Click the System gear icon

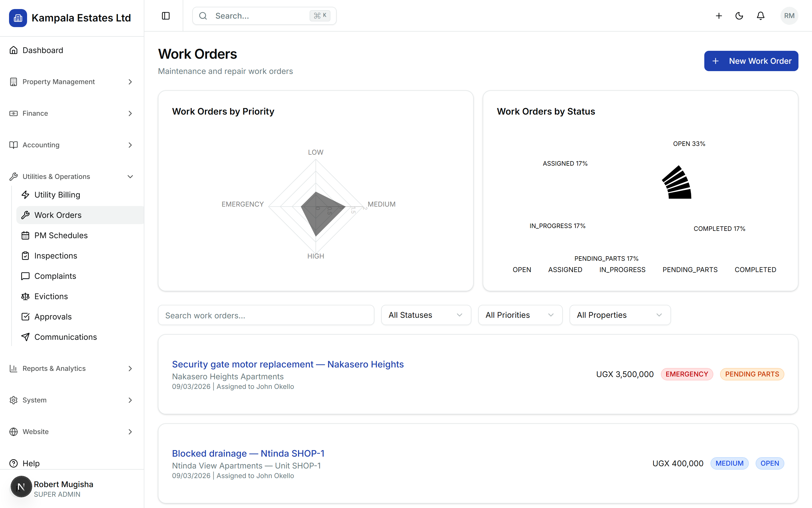pos(14,400)
